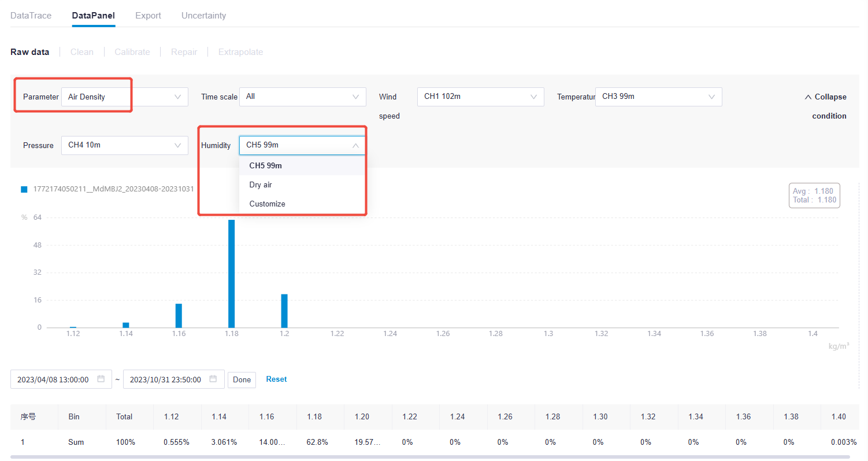This screenshot has height=461, width=868.
Task: Click the start date input field
Action: (x=53, y=379)
